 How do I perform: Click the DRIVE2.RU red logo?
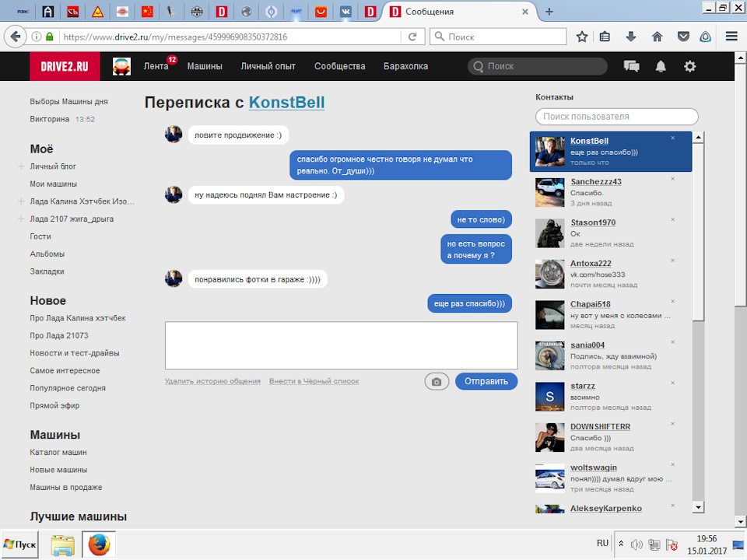(65, 66)
